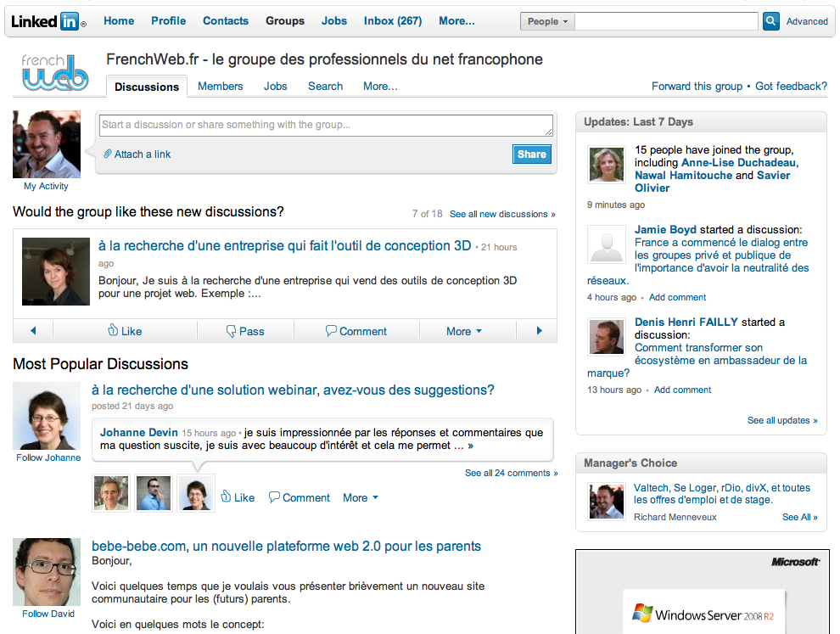Open the Contacts menu
This screenshot has width=840, height=634.
[226, 21]
